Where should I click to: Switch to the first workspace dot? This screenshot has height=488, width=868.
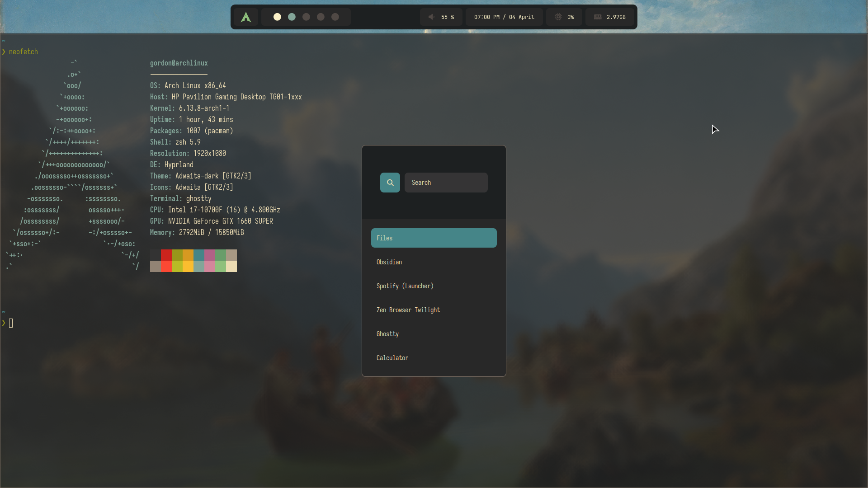(277, 17)
